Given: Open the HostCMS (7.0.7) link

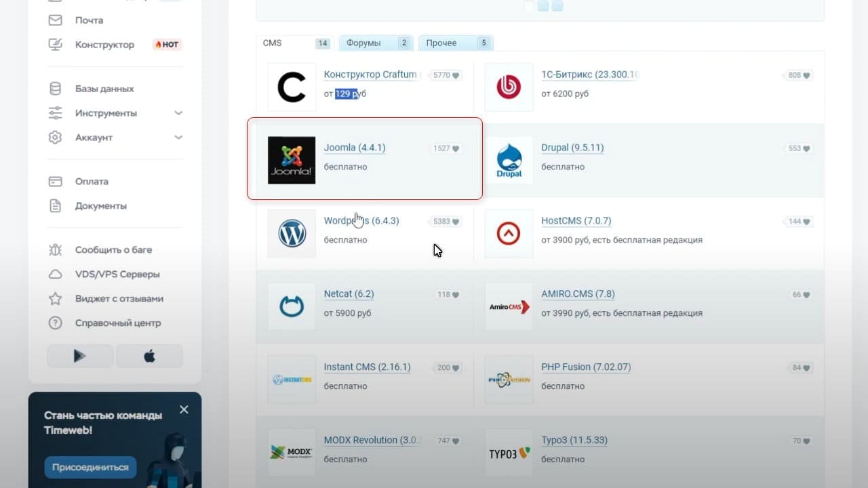Looking at the screenshot, I should 576,221.
